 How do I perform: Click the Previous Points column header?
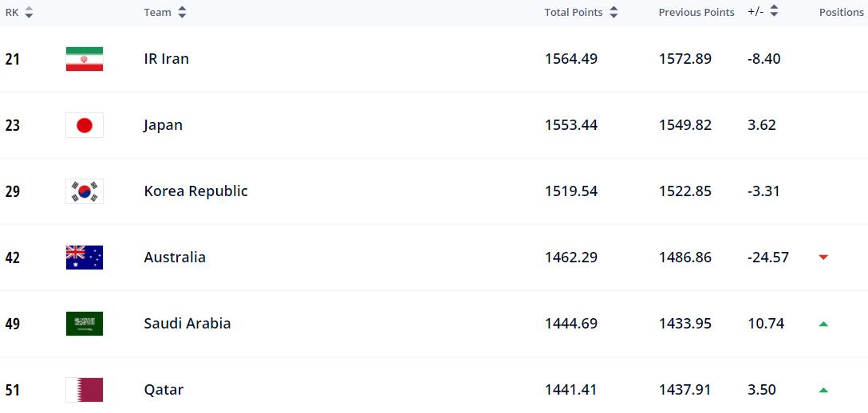pyautogui.click(x=696, y=13)
